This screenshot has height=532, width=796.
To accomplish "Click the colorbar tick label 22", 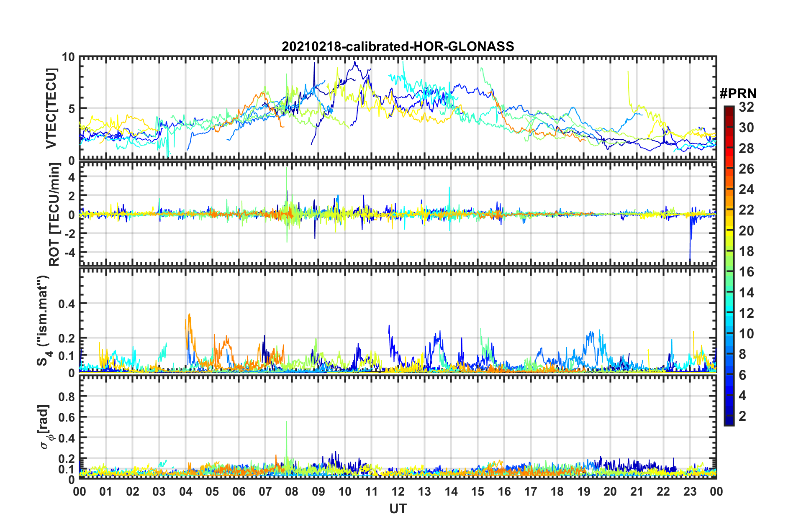I will (746, 210).
